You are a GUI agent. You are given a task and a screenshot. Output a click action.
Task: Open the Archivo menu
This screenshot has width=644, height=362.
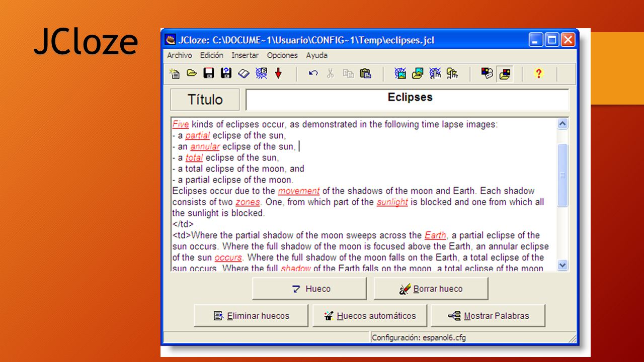(180, 55)
